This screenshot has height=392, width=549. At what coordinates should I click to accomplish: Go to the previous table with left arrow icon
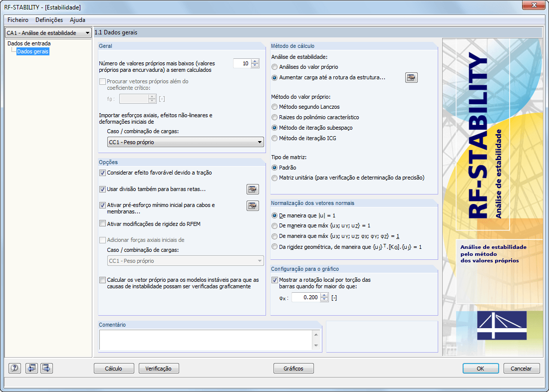click(31, 368)
